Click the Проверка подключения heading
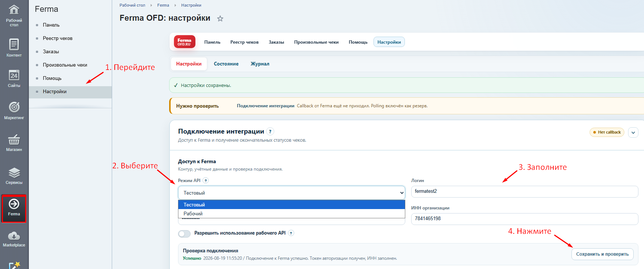644x269 pixels. coord(211,251)
